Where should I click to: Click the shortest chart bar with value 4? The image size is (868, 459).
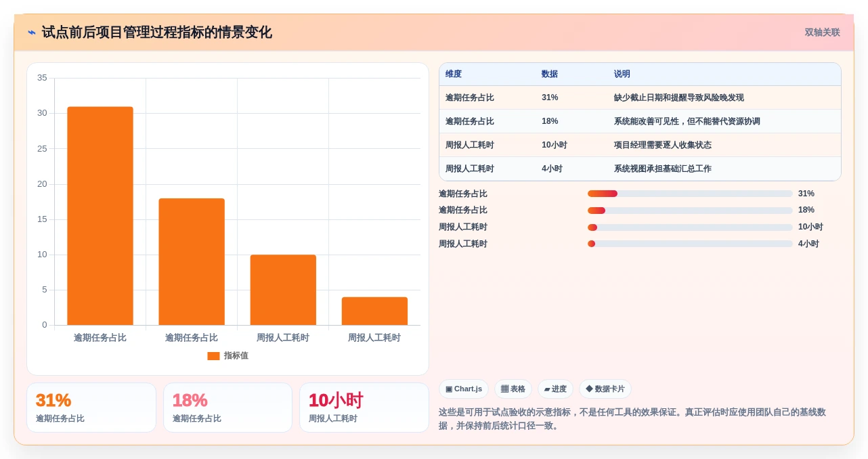(374, 311)
